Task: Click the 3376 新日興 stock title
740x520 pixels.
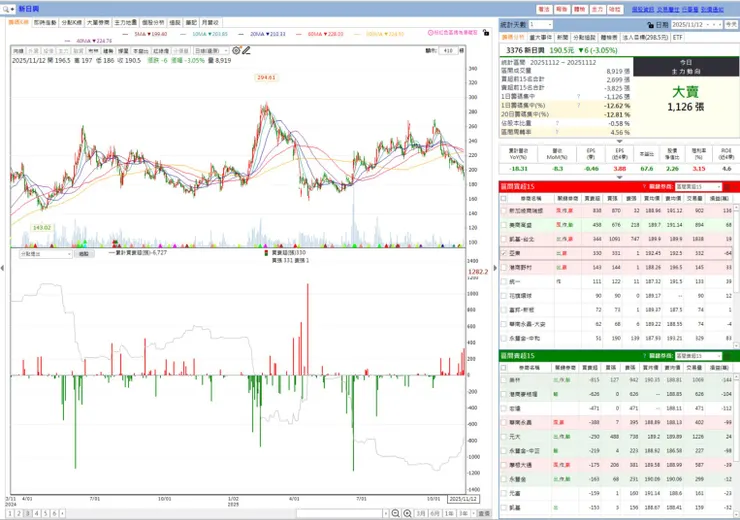Action: click(525, 50)
